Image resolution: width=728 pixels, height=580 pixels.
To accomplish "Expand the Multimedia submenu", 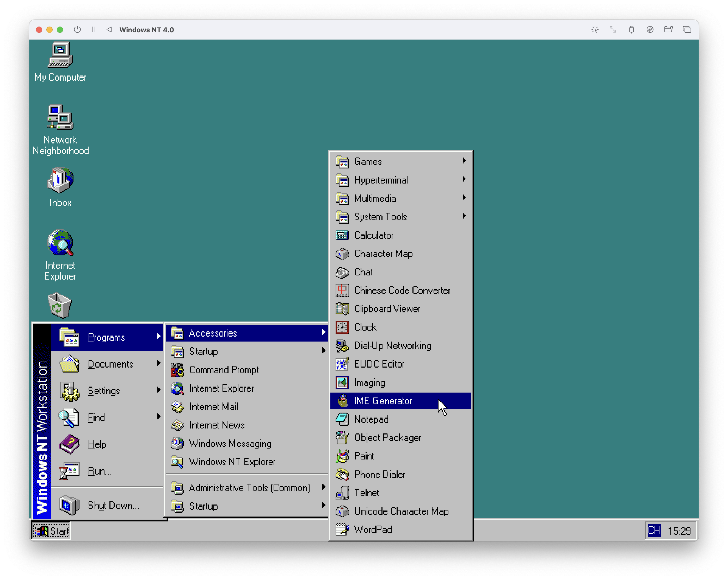I will tap(375, 198).
